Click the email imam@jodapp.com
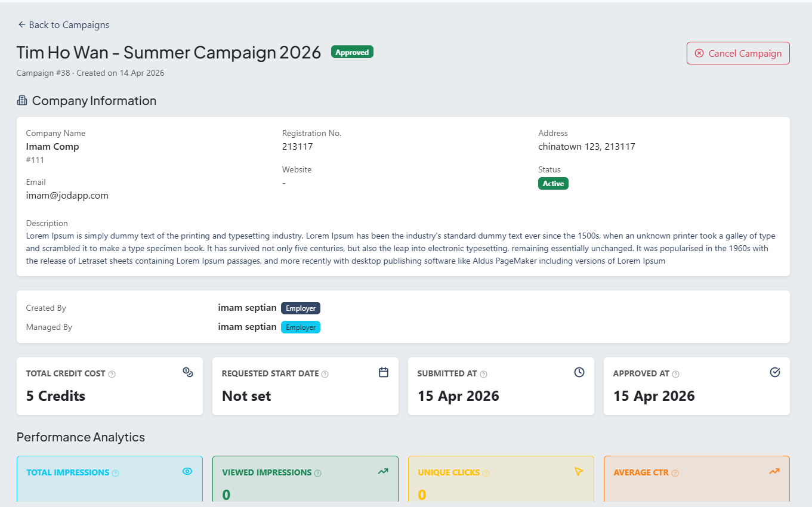This screenshot has width=812, height=507. 67,196
